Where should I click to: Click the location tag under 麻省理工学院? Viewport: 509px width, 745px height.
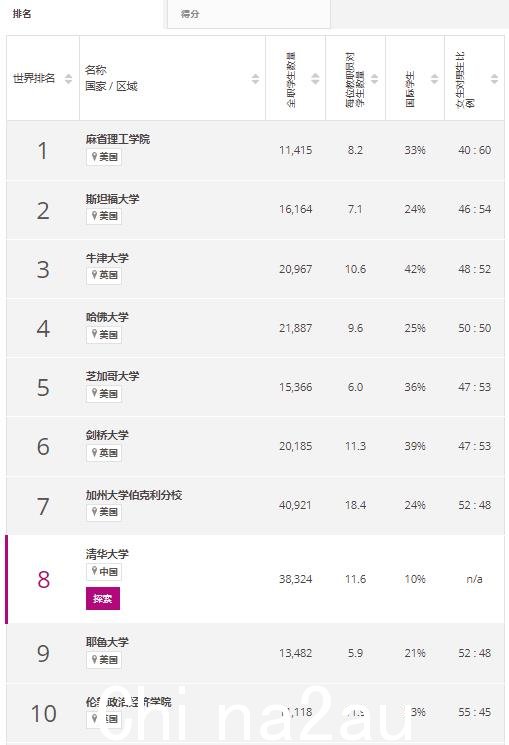[104, 157]
